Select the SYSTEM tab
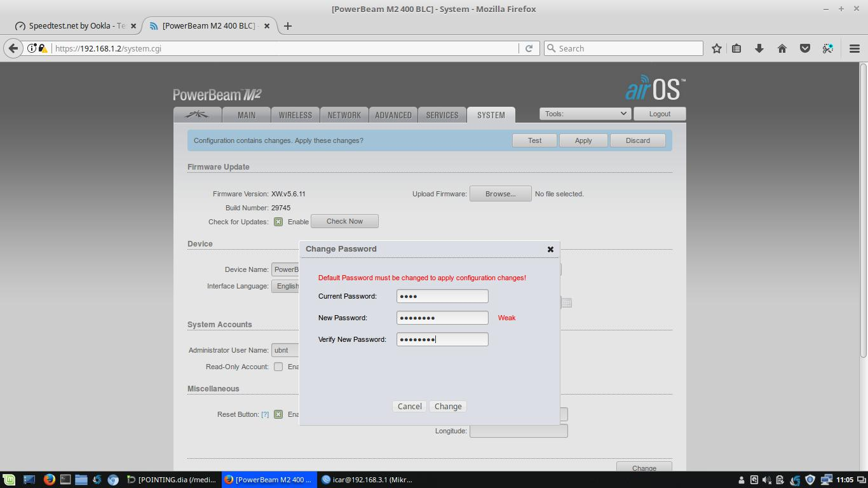 click(491, 115)
